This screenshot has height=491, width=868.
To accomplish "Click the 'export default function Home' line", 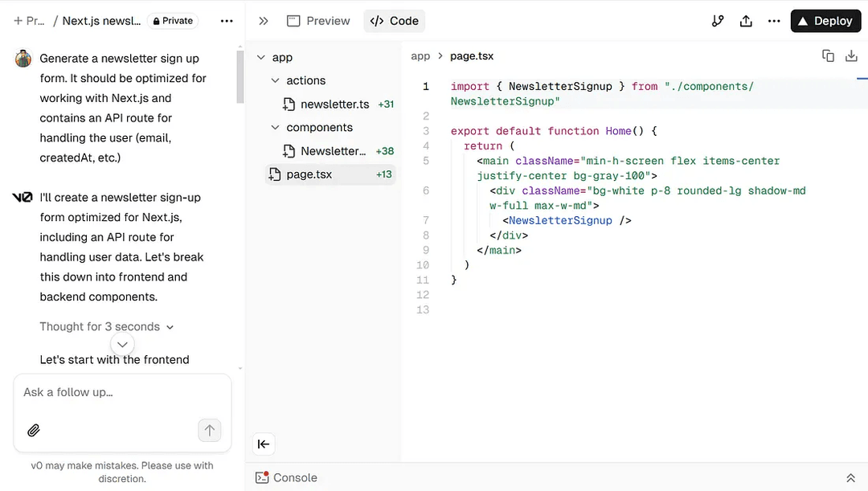I will click(x=554, y=131).
